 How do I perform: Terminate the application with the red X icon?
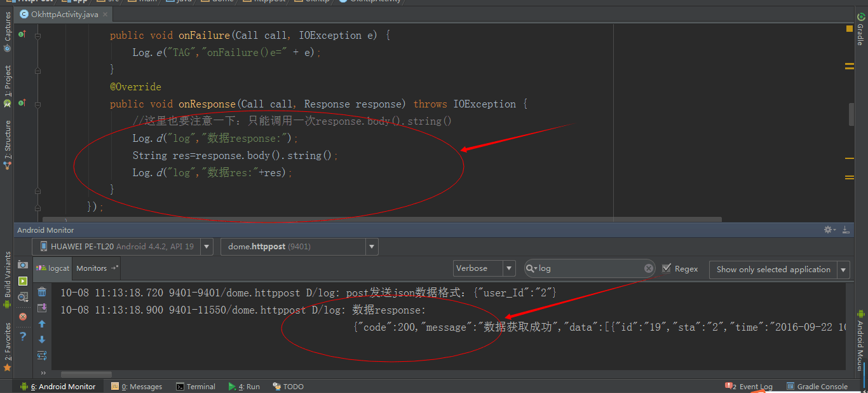pyautogui.click(x=22, y=316)
